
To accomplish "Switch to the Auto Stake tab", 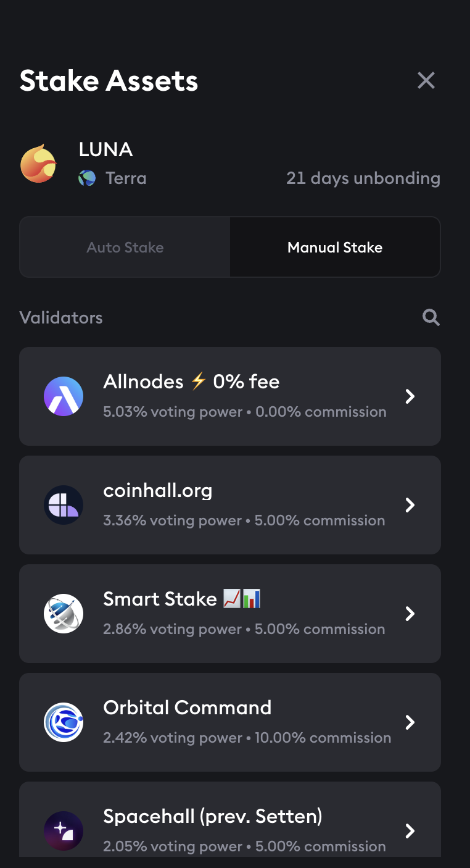I will click(x=125, y=248).
